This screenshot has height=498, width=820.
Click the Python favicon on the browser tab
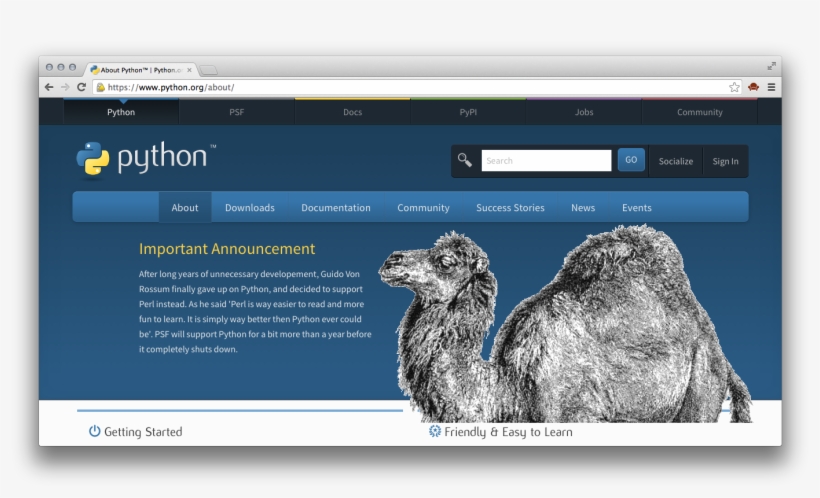94,70
